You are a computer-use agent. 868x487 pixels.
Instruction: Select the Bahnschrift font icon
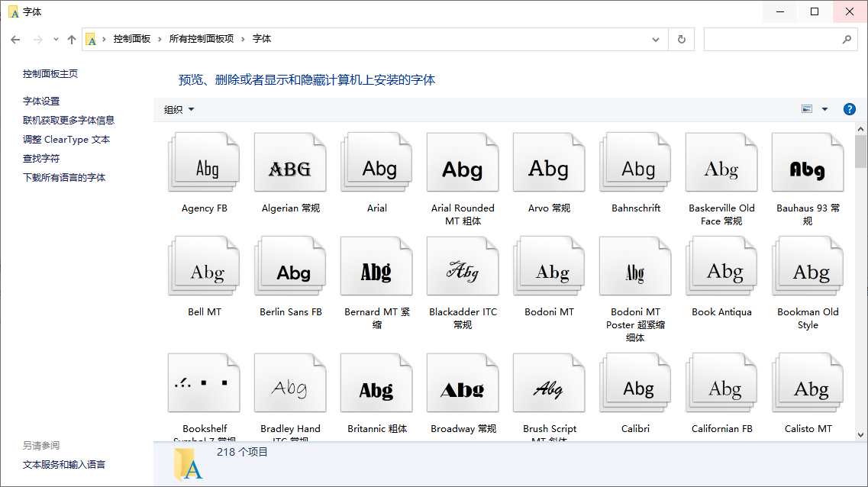635,162
